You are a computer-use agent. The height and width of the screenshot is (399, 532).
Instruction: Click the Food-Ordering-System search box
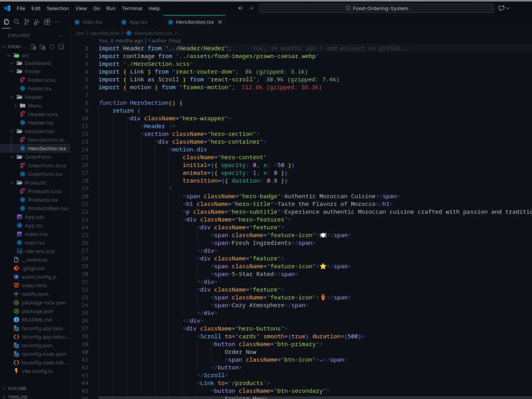point(376,8)
